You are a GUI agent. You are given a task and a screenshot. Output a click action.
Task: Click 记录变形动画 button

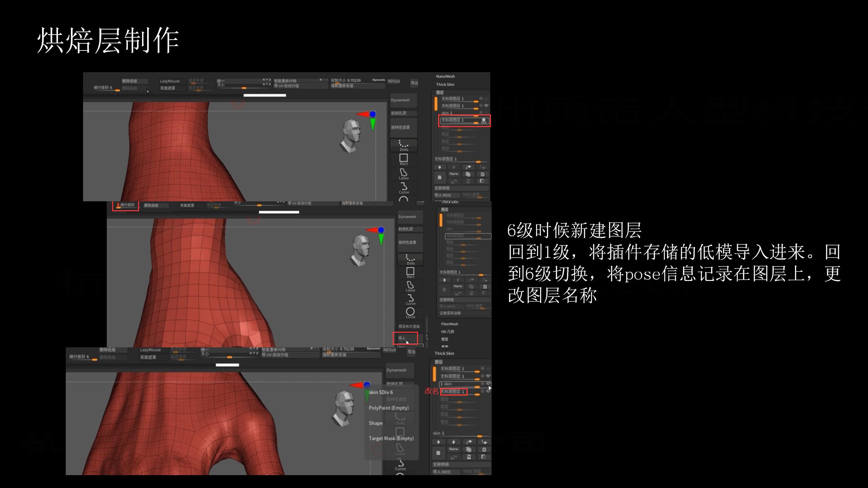(450, 313)
